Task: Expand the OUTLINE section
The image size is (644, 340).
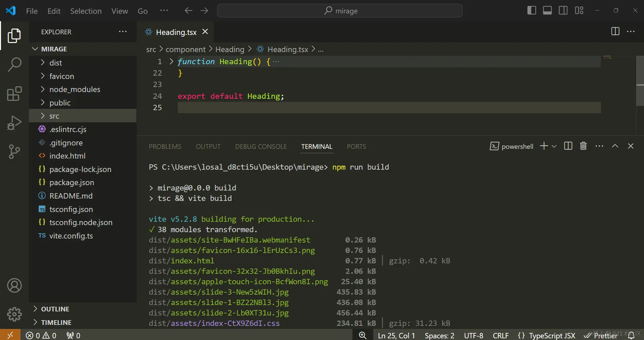Action: 55,309
